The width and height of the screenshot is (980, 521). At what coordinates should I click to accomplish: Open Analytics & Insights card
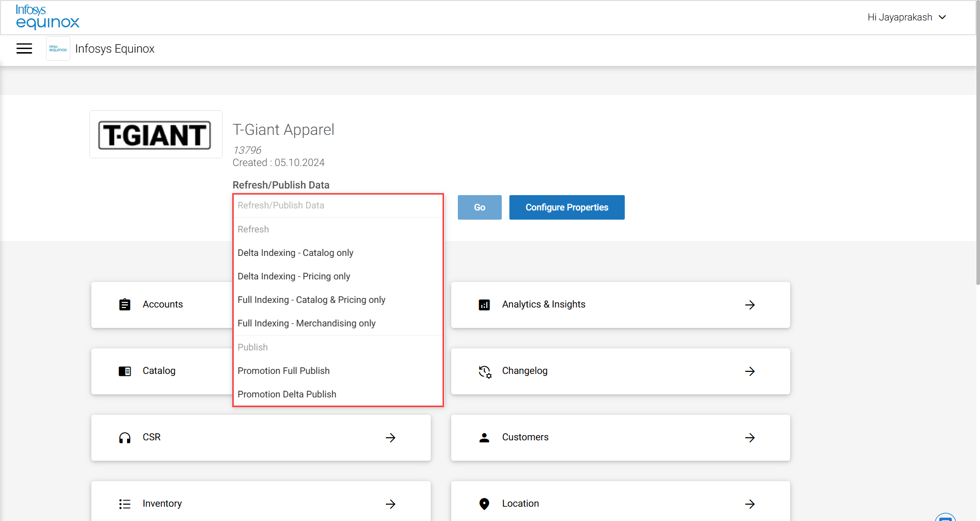621,305
